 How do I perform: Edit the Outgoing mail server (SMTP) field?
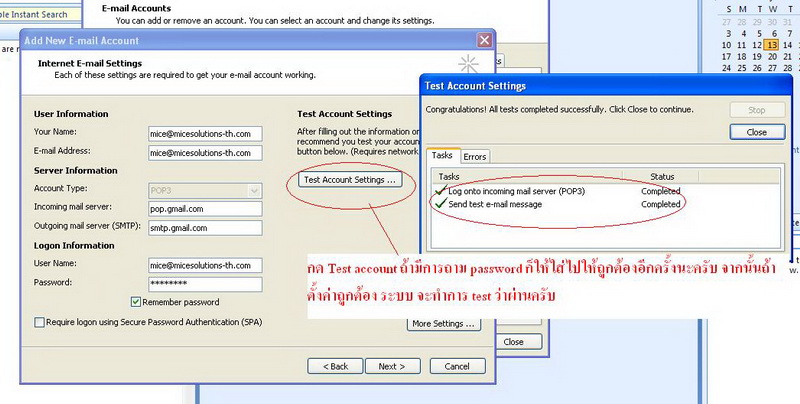[x=205, y=228]
